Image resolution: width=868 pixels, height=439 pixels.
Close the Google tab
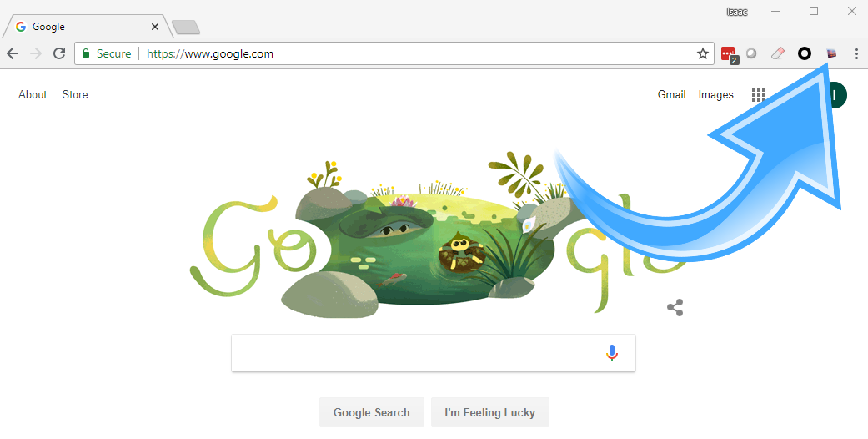[x=155, y=27]
